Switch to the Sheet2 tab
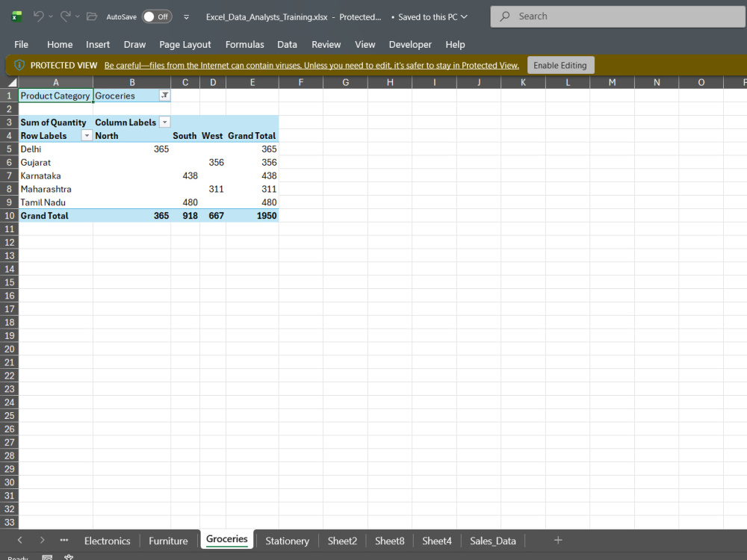This screenshot has width=747, height=560. tap(342, 541)
